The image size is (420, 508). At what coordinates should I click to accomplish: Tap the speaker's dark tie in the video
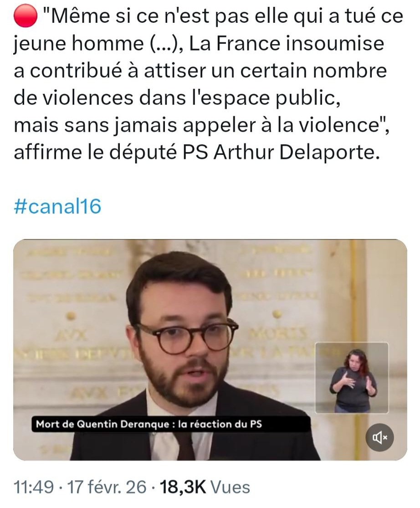pyautogui.click(x=186, y=447)
